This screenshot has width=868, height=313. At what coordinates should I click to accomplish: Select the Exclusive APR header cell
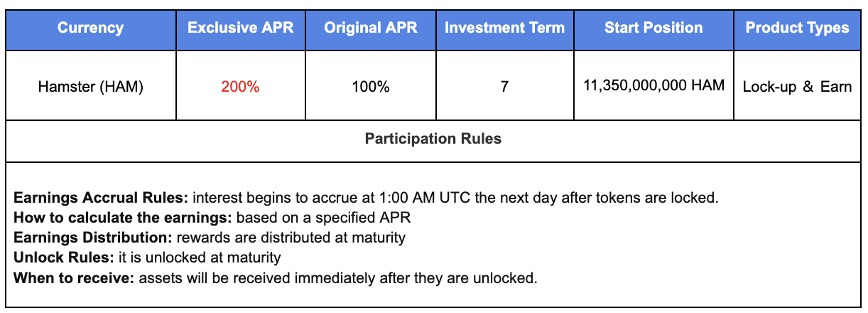pos(240,28)
